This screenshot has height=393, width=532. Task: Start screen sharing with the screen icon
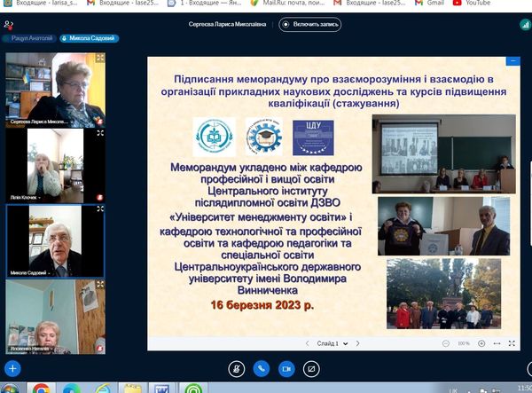[311, 367]
